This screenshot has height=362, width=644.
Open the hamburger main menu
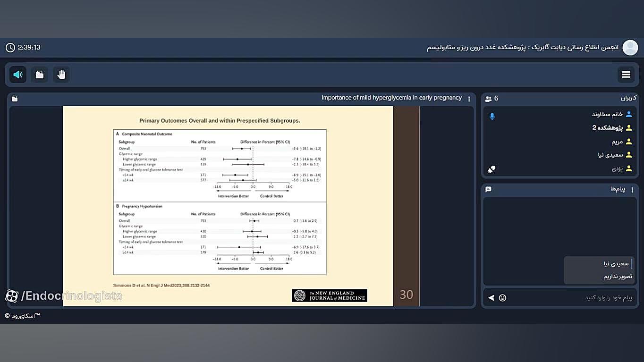tap(626, 75)
